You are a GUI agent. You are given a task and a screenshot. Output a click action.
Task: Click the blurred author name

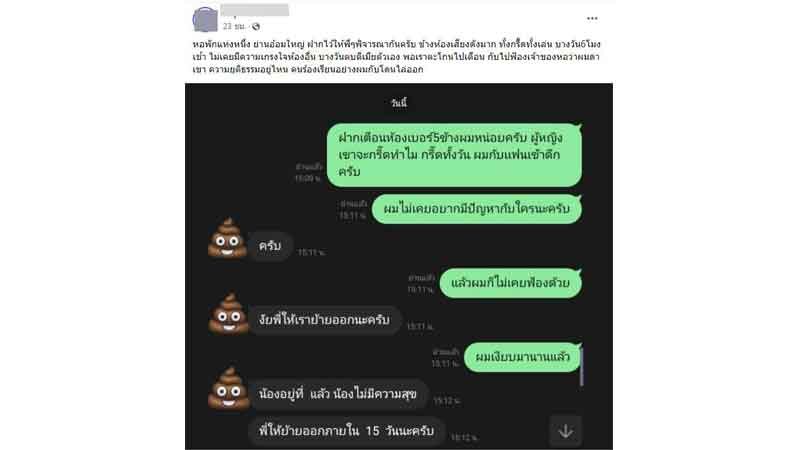coord(255,10)
